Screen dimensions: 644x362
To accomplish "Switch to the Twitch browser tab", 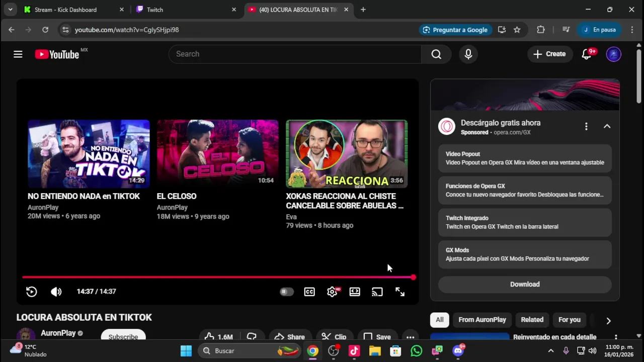I will (187, 10).
